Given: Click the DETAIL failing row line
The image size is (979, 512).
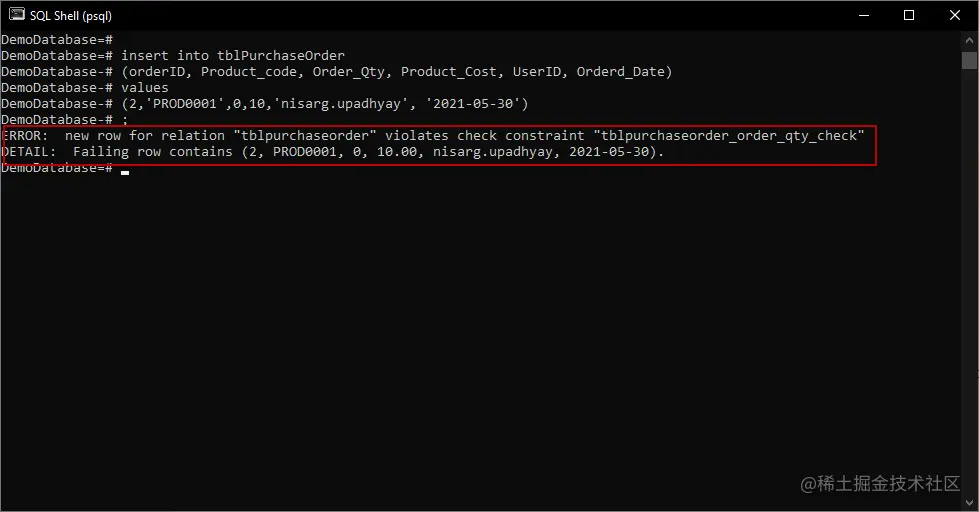Looking at the screenshot, I should pyautogui.click(x=333, y=152).
